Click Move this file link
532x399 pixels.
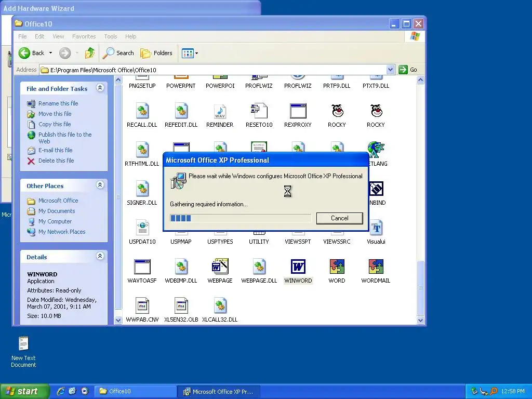pos(55,114)
